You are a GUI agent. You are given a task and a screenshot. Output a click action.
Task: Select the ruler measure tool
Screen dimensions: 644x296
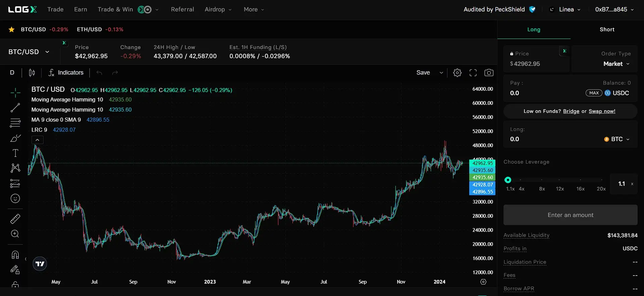tap(15, 219)
